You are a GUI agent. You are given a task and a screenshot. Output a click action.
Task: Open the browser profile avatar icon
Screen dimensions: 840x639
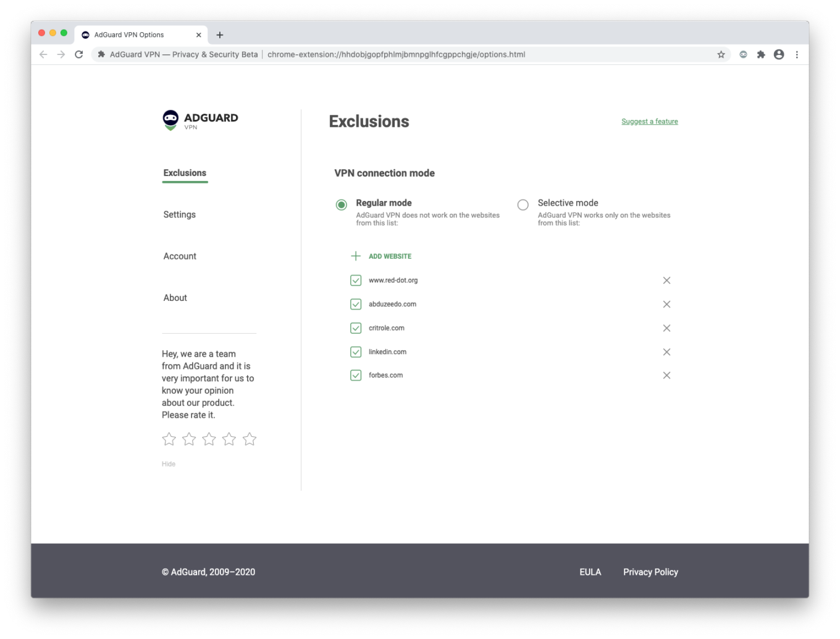779,54
